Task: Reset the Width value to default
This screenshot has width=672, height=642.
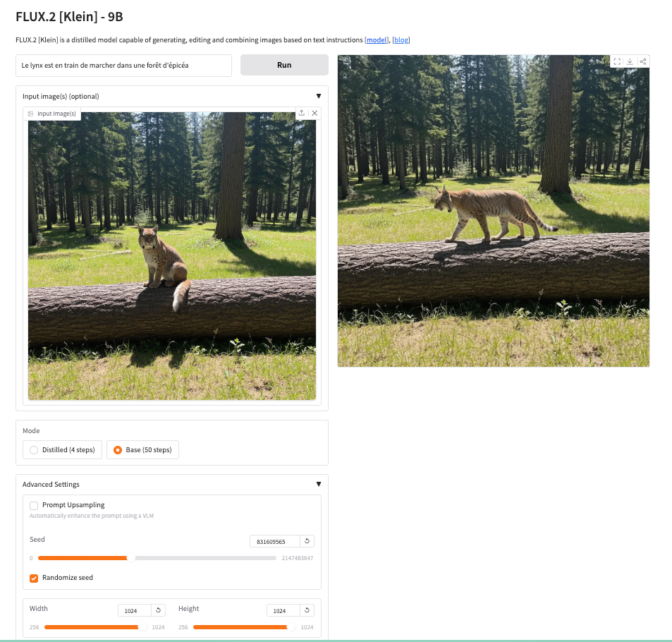Action: (x=158, y=610)
